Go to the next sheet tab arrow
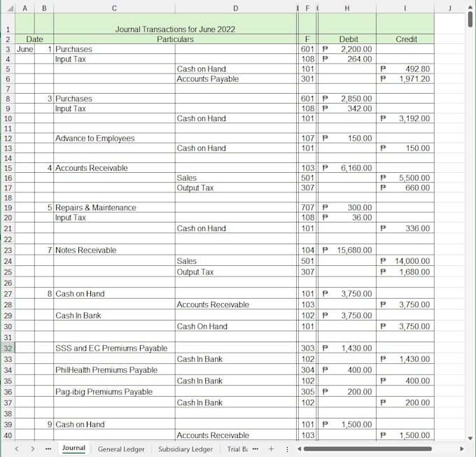Image resolution: width=476 pixels, height=457 pixels. coord(32,449)
